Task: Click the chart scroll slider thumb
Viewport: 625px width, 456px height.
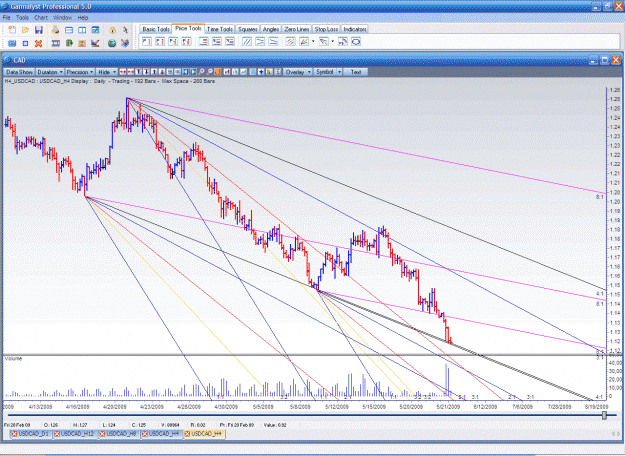Action: tap(604, 415)
